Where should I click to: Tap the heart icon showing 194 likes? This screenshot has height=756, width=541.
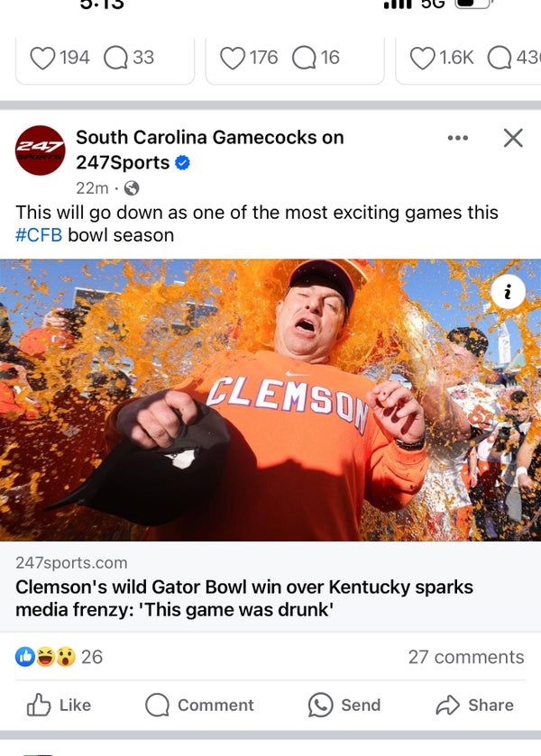click(43, 58)
